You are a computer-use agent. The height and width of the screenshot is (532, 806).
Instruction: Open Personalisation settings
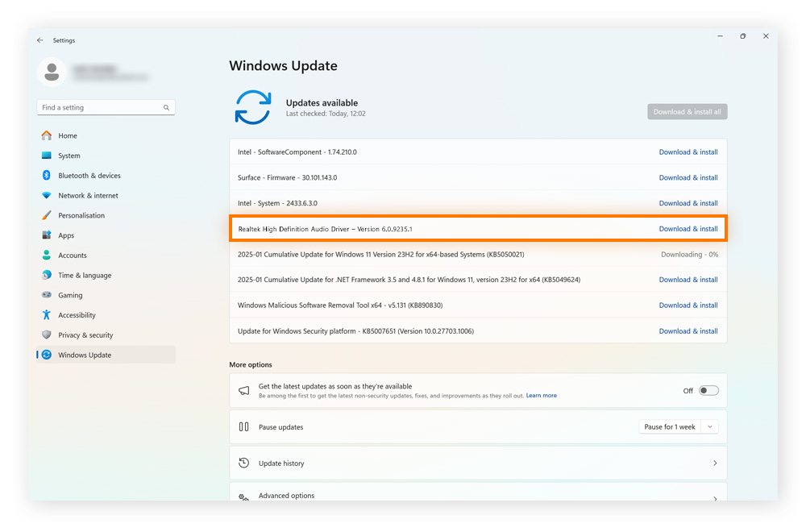tap(106, 215)
